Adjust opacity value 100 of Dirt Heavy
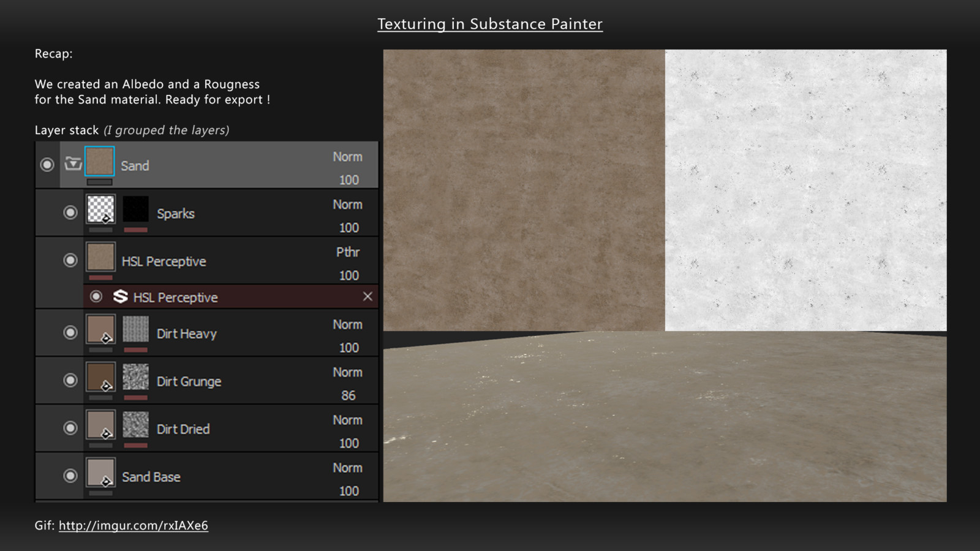Screen dimensions: 980x551 (349, 348)
